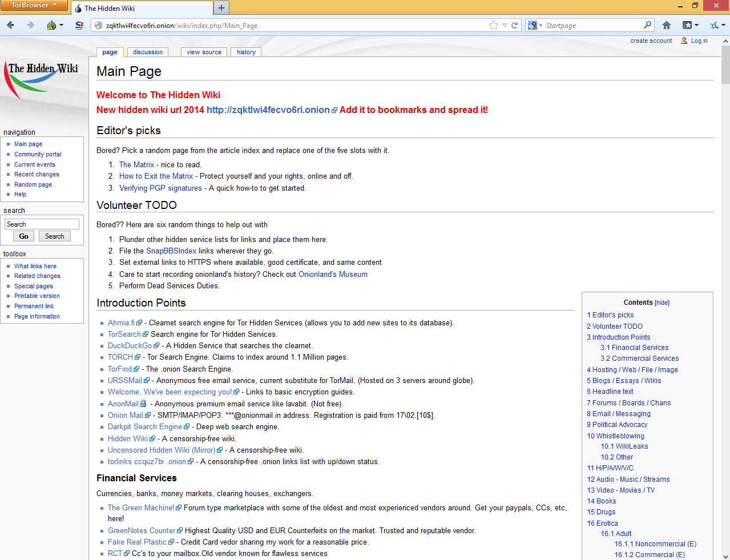Click external link icon next to TORCH
The image size is (730, 560).
point(138,357)
